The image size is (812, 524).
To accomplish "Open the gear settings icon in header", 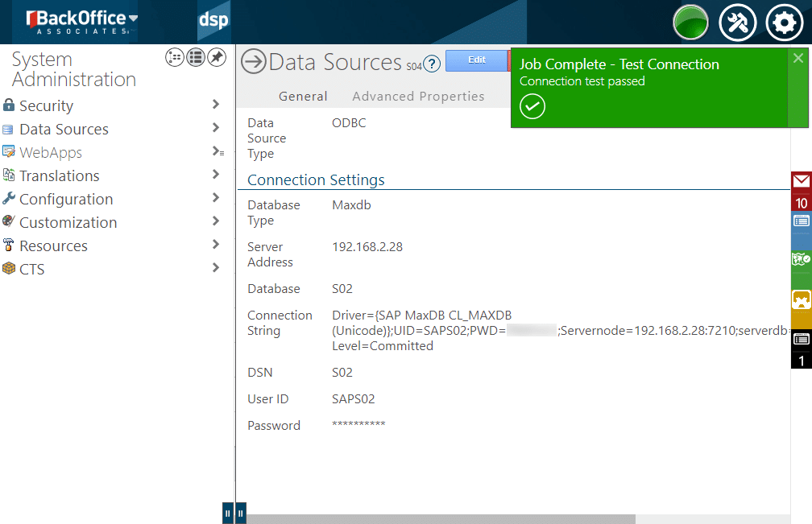I will click(783, 23).
